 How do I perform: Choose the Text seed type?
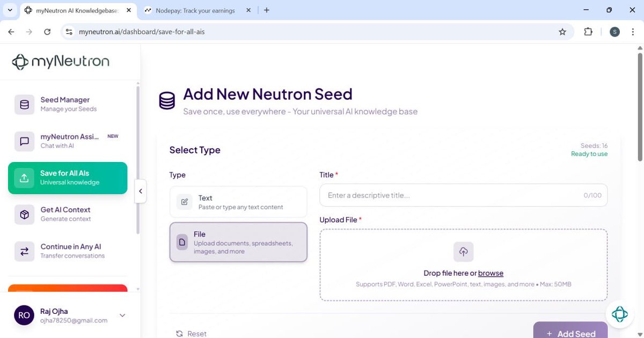click(x=238, y=202)
